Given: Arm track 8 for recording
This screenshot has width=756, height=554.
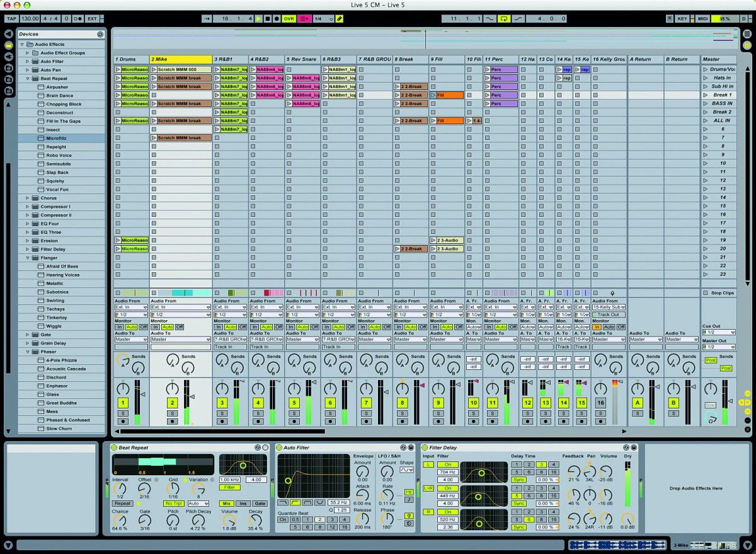Looking at the screenshot, I should pyautogui.click(x=402, y=422).
